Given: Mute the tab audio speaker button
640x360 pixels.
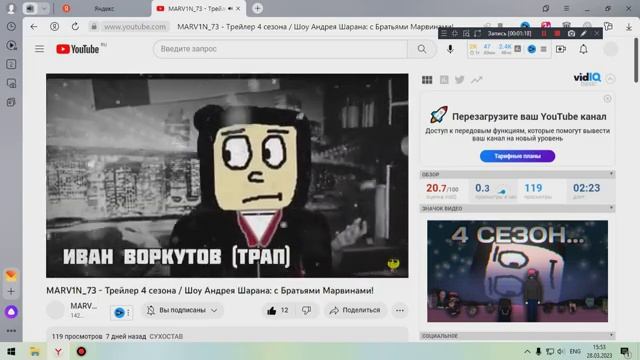Looking at the screenshot, I should point(31,8).
